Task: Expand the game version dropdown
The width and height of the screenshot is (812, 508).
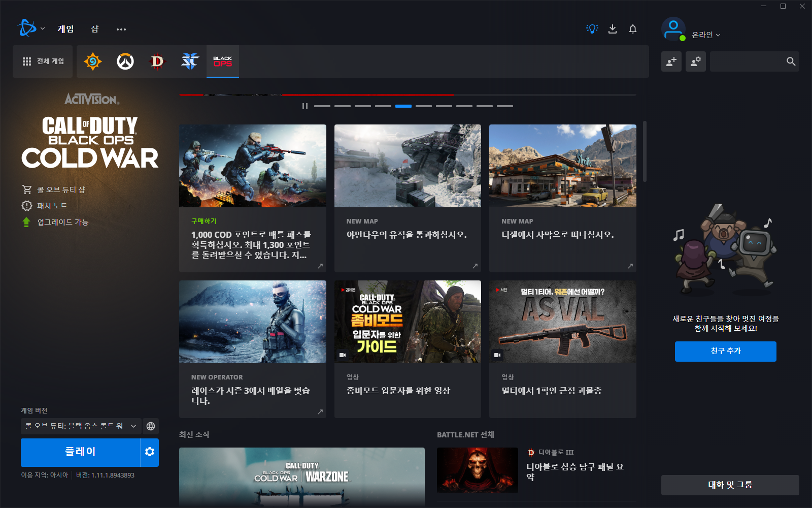Action: [81, 426]
